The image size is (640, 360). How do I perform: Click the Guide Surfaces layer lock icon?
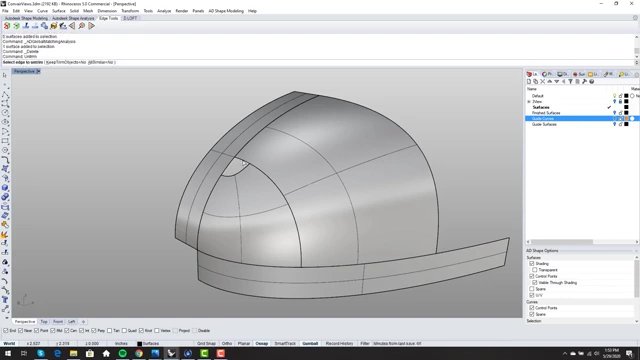point(620,124)
